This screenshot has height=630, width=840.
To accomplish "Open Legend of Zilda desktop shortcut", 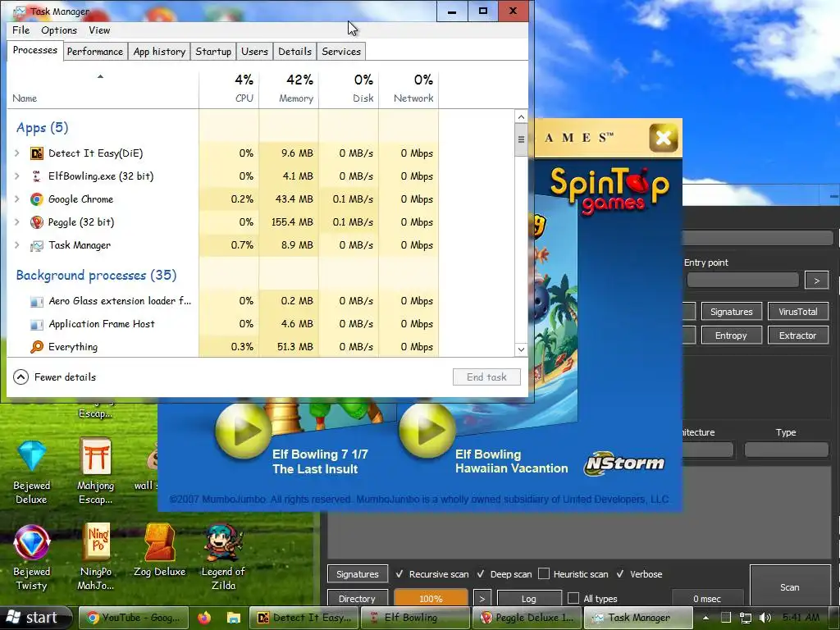I will [x=223, y=558].
